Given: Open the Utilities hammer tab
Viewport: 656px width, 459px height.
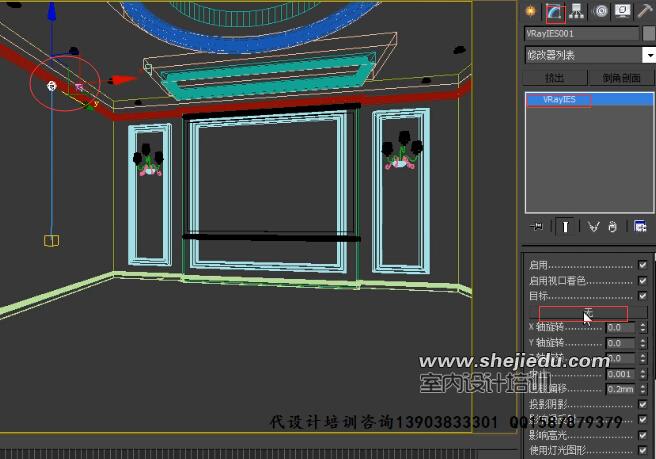Looking at the screenshot, I should [645, 11].
